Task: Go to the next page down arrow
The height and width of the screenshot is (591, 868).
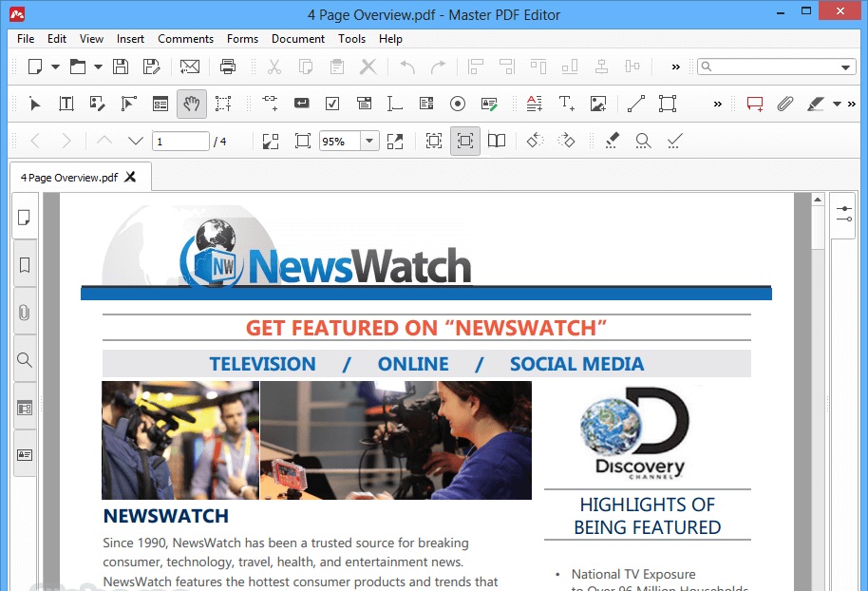Action: (x=135, y=141)
